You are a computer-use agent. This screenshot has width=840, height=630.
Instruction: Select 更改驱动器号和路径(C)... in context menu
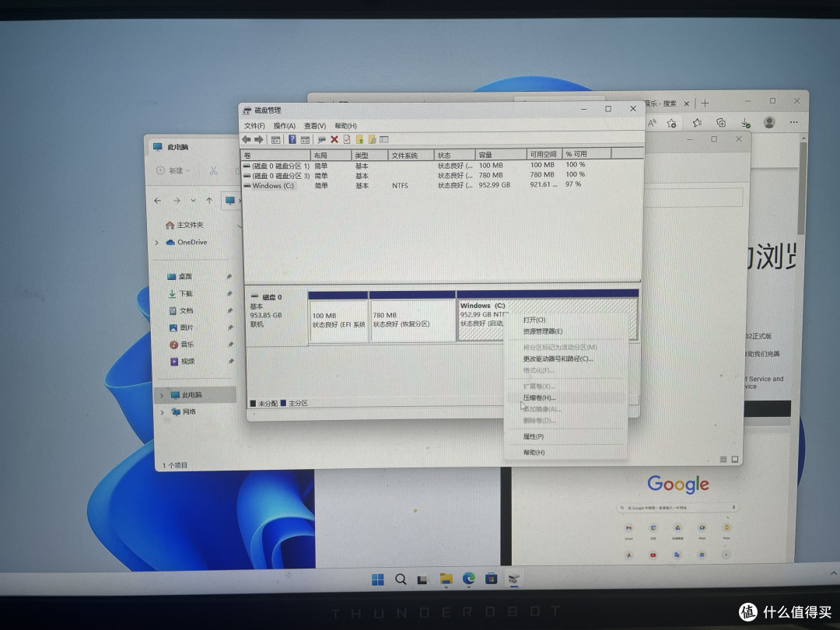pos(558,359)
